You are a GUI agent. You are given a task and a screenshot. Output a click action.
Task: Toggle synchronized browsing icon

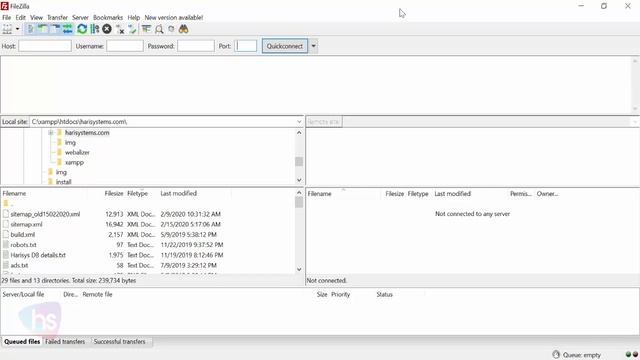171,29
